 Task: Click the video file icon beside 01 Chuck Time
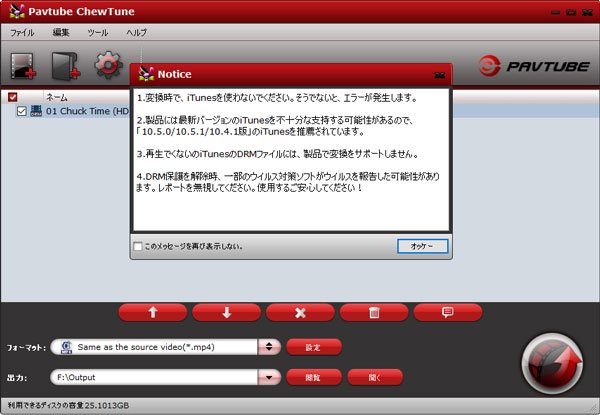pos(36,111)
